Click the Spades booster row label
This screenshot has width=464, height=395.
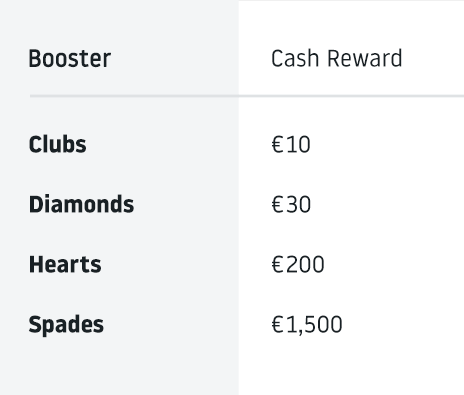click(x=66, y=324)
